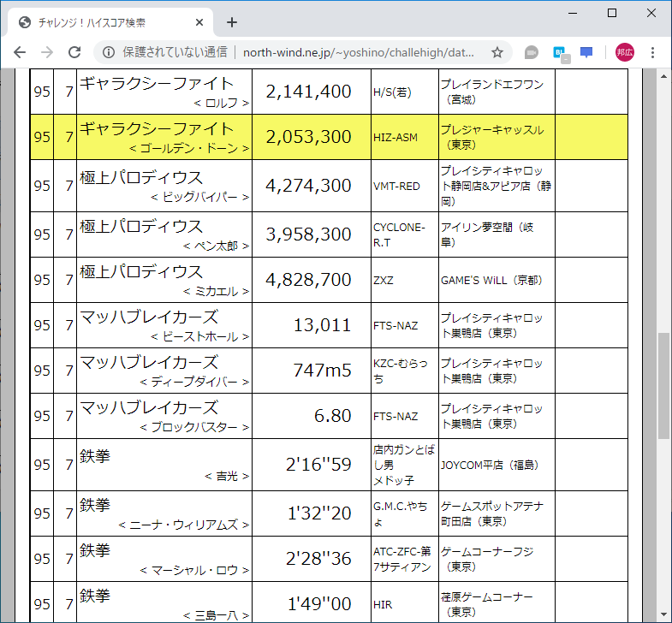Screen dimensions: 672x623
Task: Click player name KZC-むらっち
Action: point(401,371)
